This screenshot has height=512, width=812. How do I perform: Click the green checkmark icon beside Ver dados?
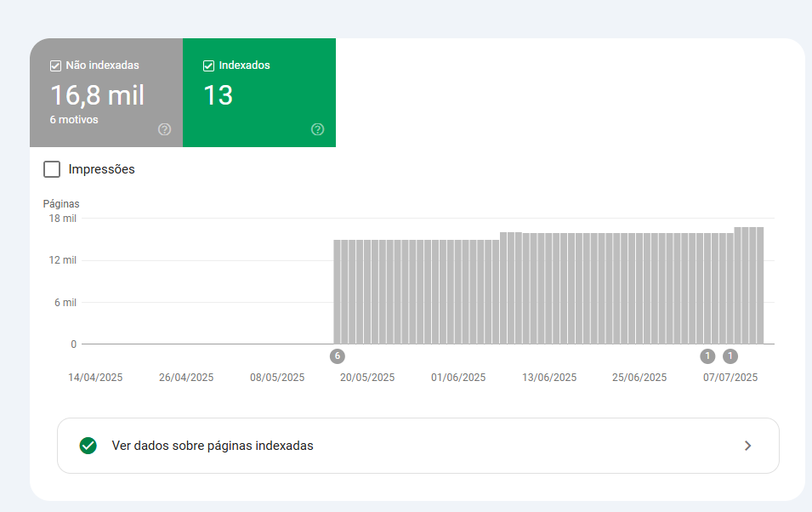[x=88, y=446]
